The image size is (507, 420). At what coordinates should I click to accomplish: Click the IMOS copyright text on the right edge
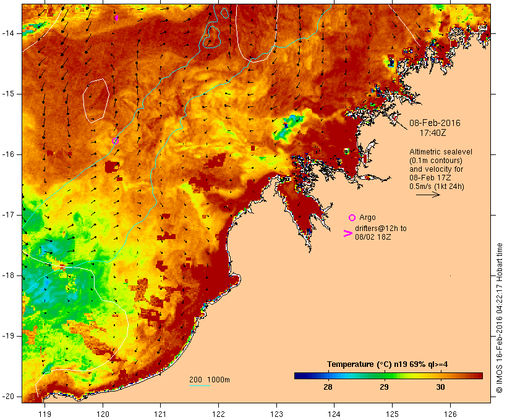[x=499, y=318]
